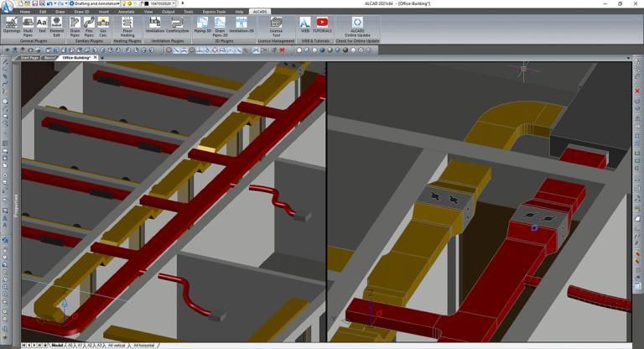Launch the Multi Pipes tool

pos(28,26)
